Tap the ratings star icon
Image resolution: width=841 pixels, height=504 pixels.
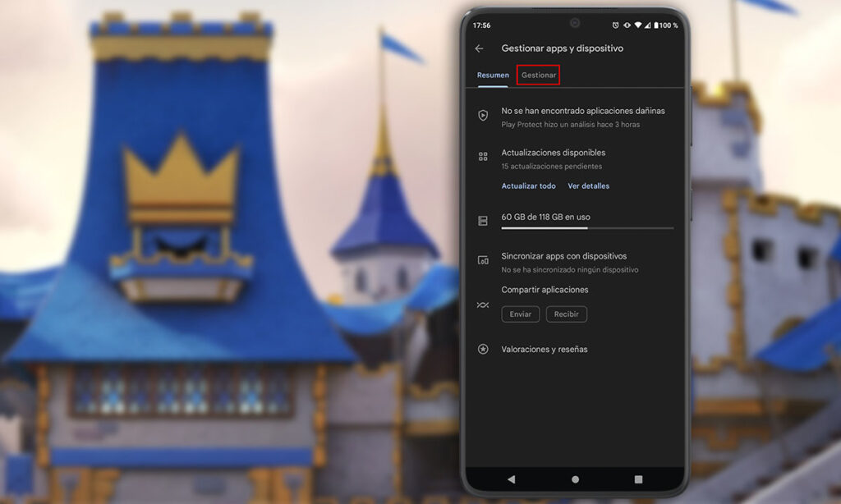tap(483, 350)
